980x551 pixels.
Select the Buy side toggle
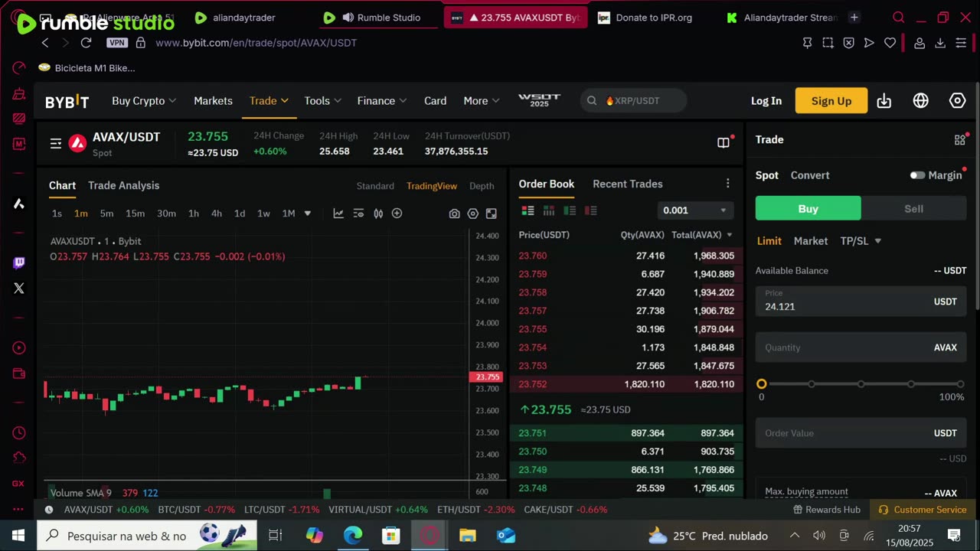(808, 208)
